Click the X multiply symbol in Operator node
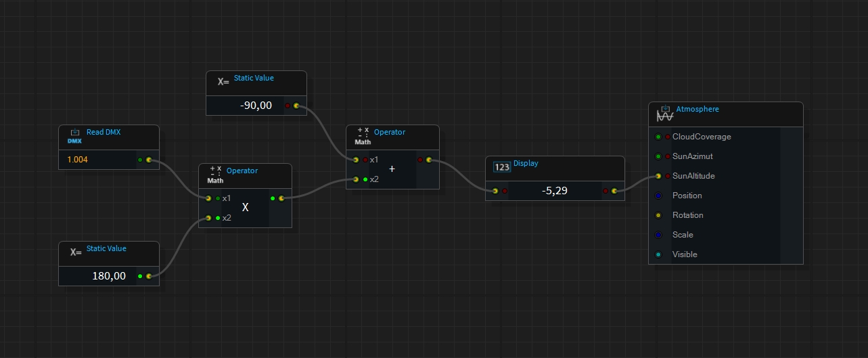 (x=246, y=208)
